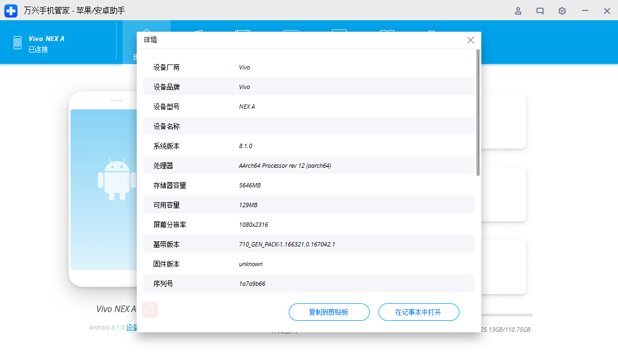Click the 设备型号 label
The width and height of the screenshot is (618, 364).
(x=166, y=107)
